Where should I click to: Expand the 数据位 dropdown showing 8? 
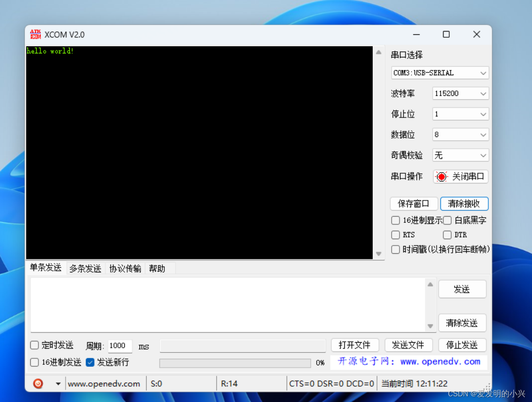460,135
